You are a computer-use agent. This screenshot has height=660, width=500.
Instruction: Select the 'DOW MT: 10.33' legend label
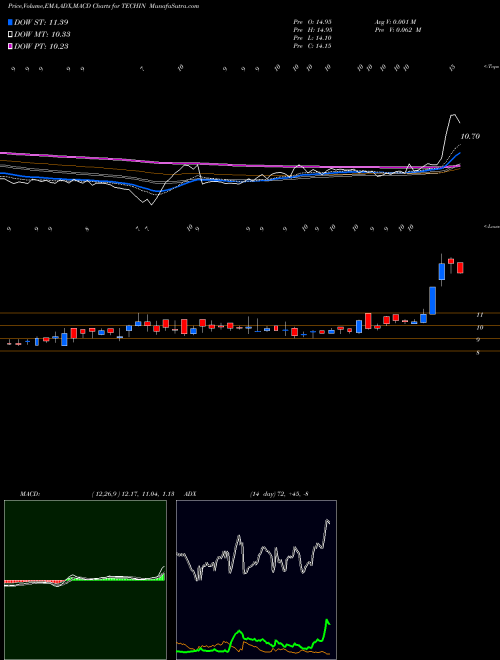[42, 35]
